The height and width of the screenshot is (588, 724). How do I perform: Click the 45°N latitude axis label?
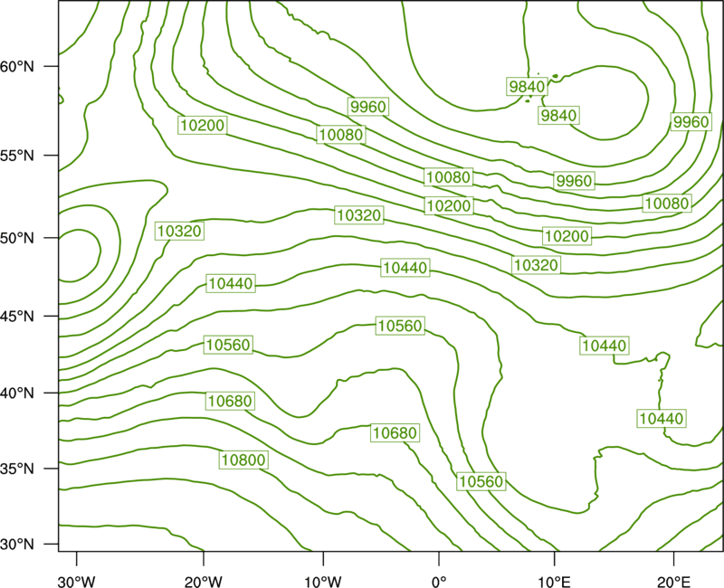coord(17,316)
